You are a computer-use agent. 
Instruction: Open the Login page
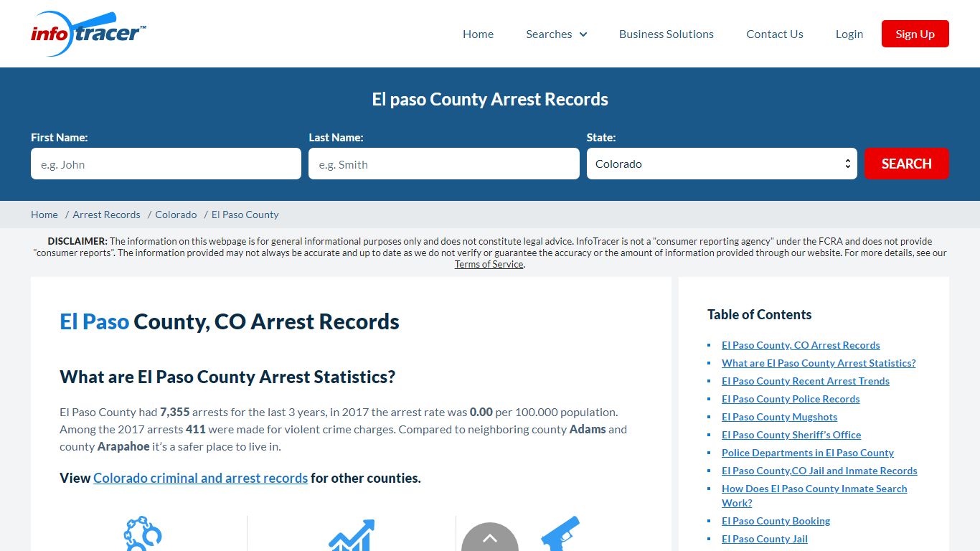[849, 34]
